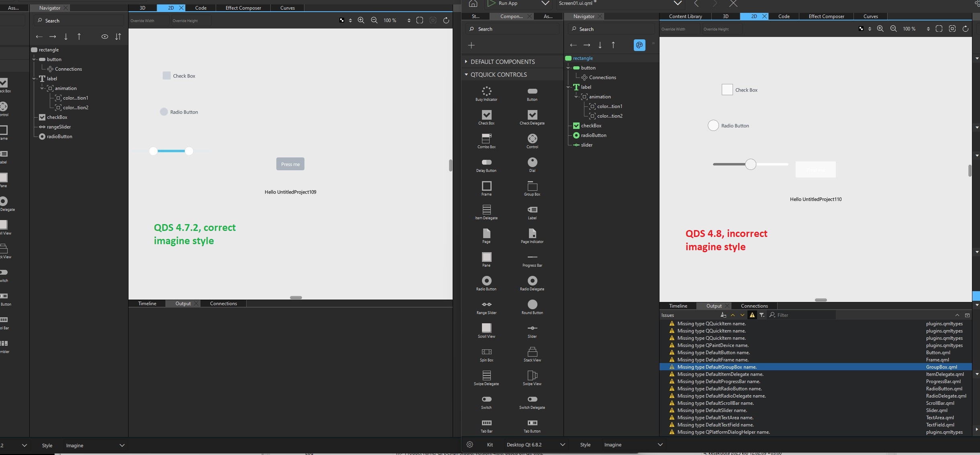Add Busy Indicator component from library
The width and height of the screenshot is (980, 455).
tap(486, 94)
